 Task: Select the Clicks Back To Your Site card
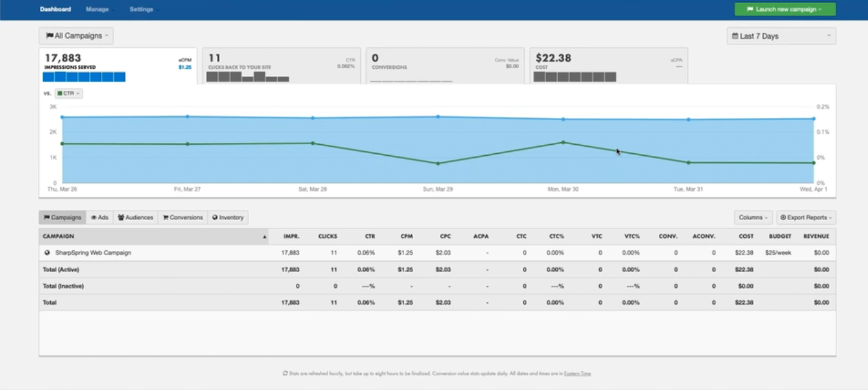[x=281, y=66]
